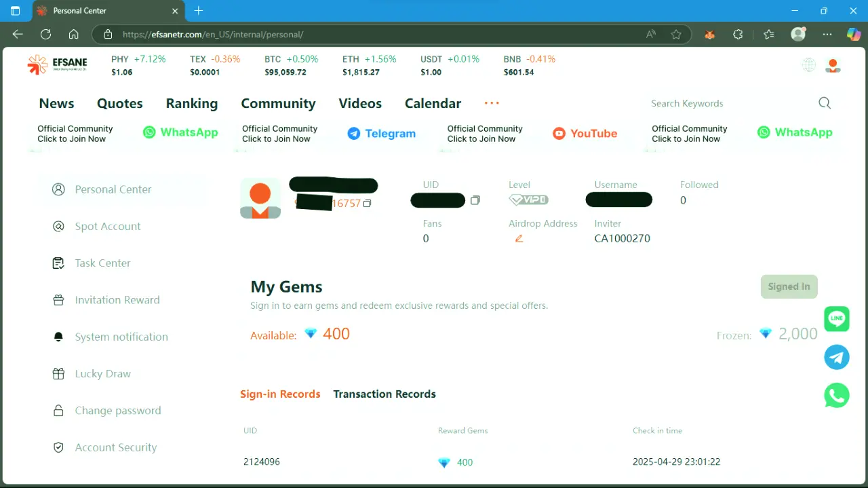Click check-in time 2025-04-29 23:01:22
This screenshot has height=488, width=868.
(676, 462)
